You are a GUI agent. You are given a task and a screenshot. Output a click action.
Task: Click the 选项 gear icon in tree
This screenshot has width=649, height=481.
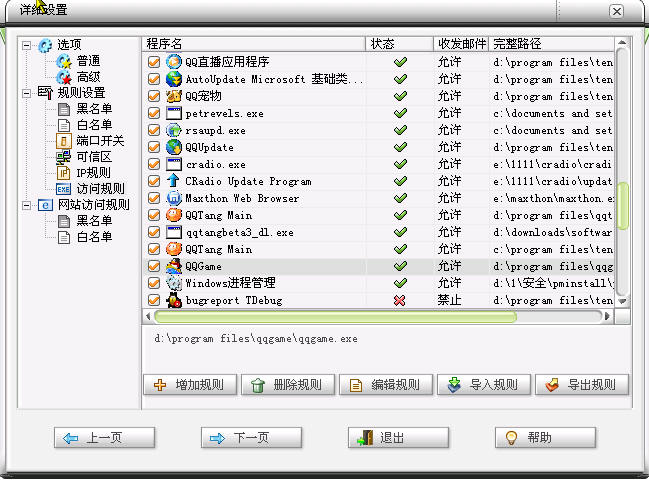(x=45, y=45)
